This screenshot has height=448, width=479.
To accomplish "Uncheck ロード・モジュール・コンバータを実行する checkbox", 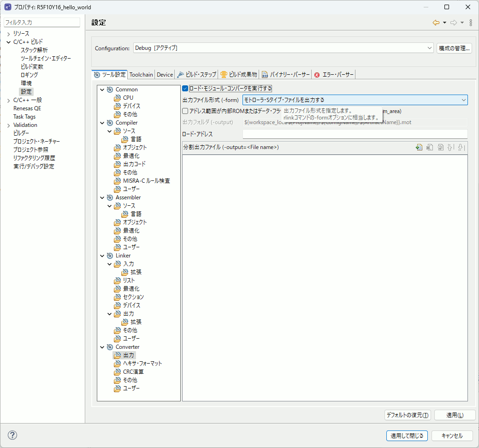I will (185, 89).
